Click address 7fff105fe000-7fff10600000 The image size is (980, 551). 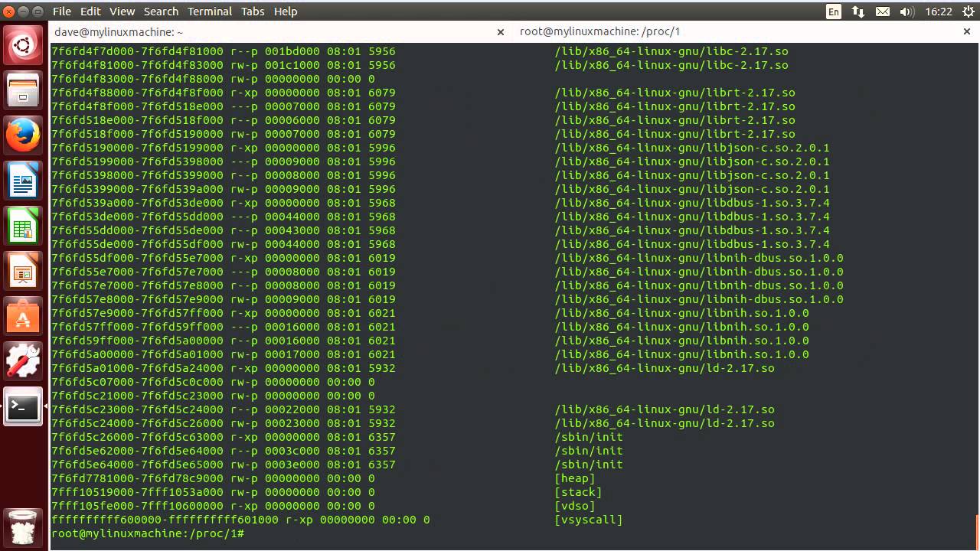137,506
